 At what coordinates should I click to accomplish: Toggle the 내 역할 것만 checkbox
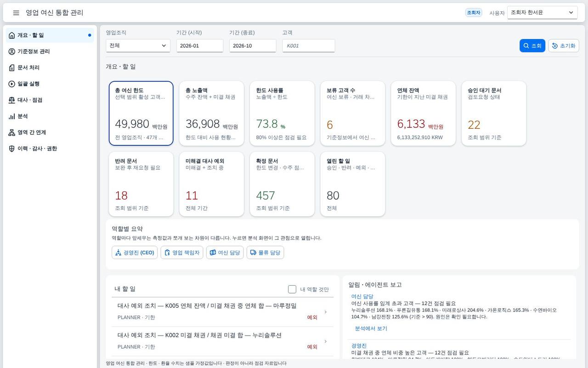(x=292, y=289)
